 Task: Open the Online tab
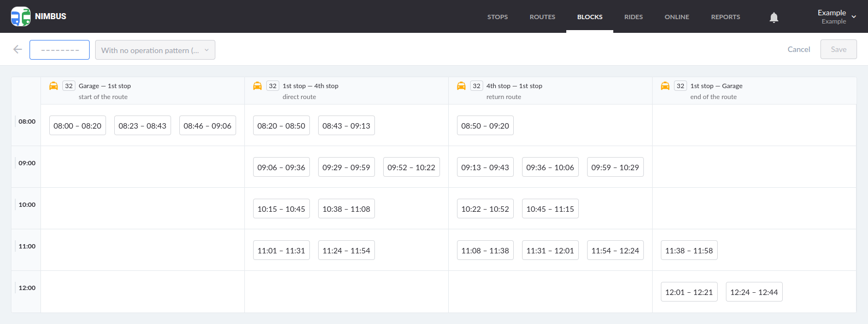coord(677,17)
